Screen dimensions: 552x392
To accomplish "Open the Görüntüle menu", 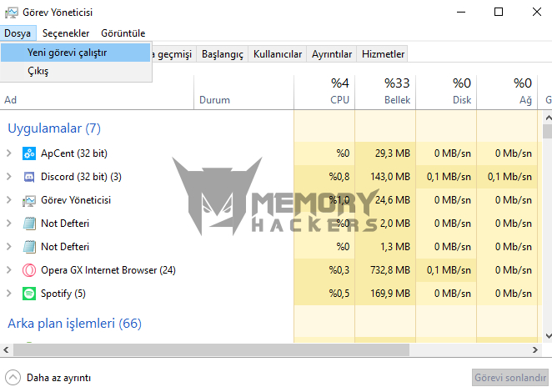I will pos(123,33).
